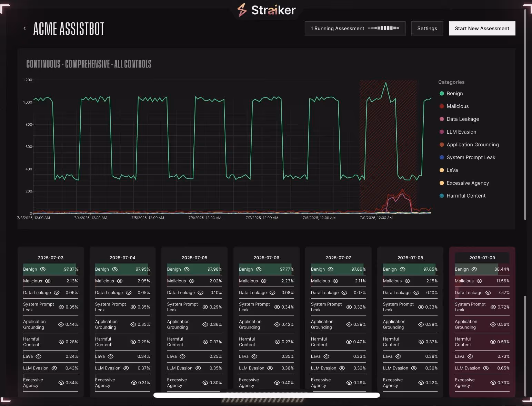532x406 pixels.
Task: Click Application Grounding eye on 2025-07-09
Action: point(493,324)
